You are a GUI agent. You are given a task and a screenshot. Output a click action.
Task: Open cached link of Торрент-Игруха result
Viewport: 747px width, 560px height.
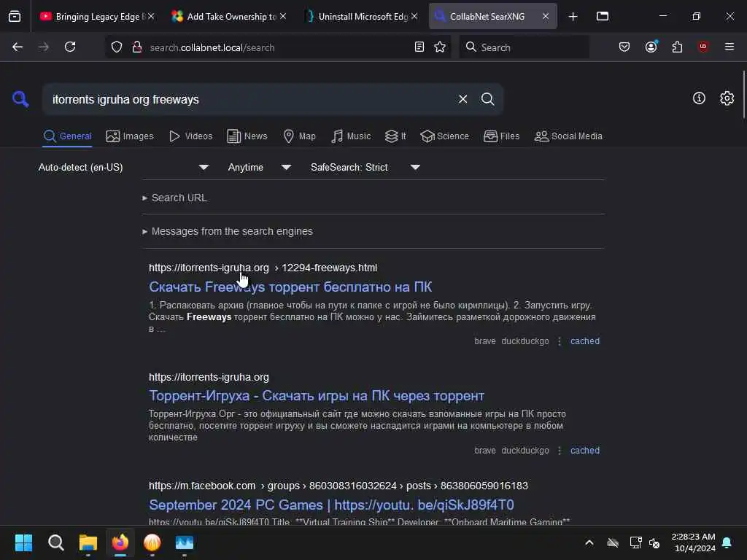[x=585, y=451]
